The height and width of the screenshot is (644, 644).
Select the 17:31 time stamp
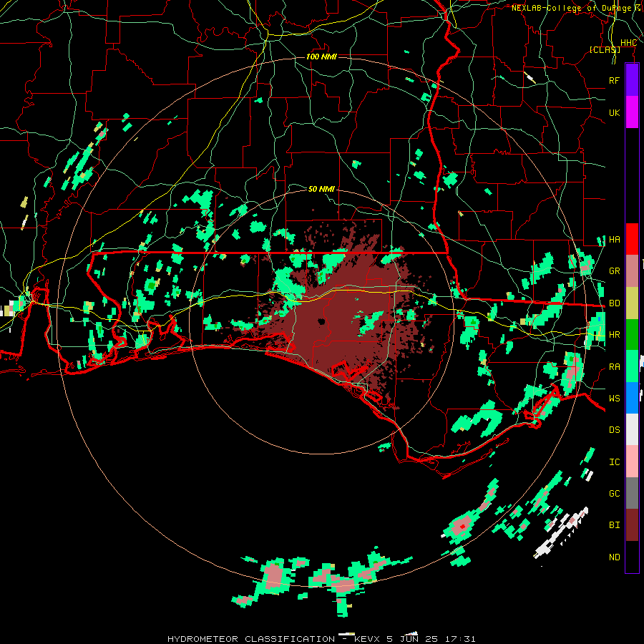[x=461, y=639]
